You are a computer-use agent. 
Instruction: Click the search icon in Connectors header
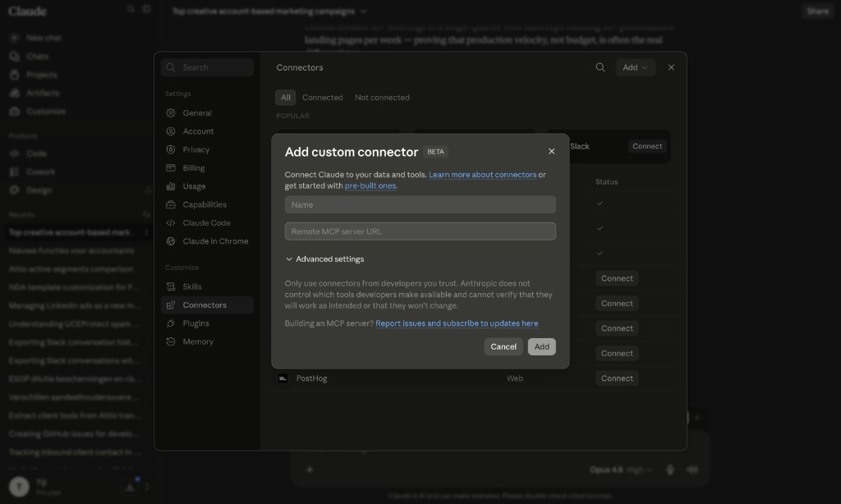coord(600,67)
